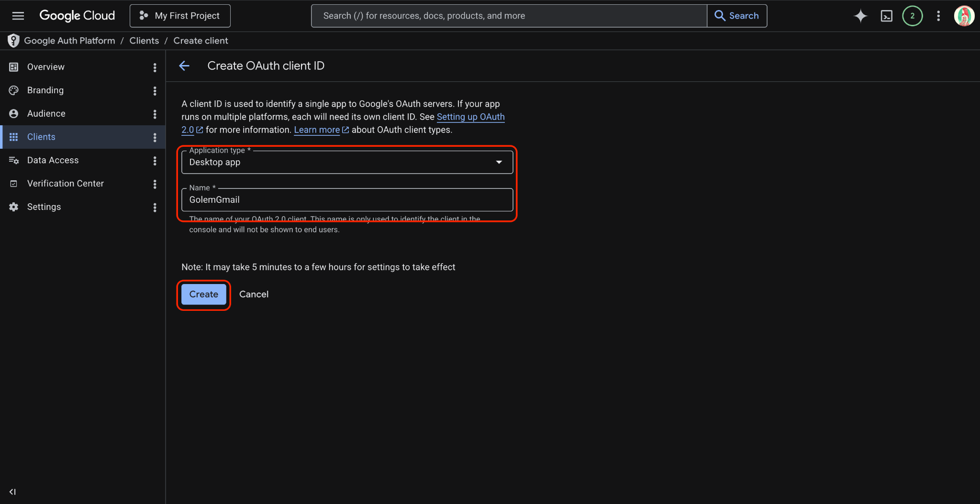Open the My First Project selector
The width and height of the screenshot is (980, 504).
click(180, 16)
